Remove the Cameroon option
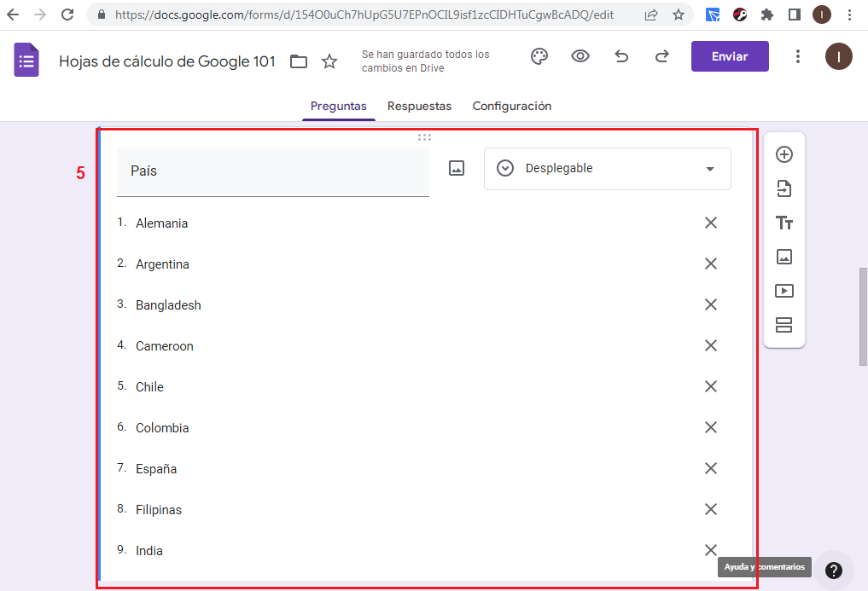The width and height of the screenshot is (868, 591). pyautogui.click(x=711, y=345)
